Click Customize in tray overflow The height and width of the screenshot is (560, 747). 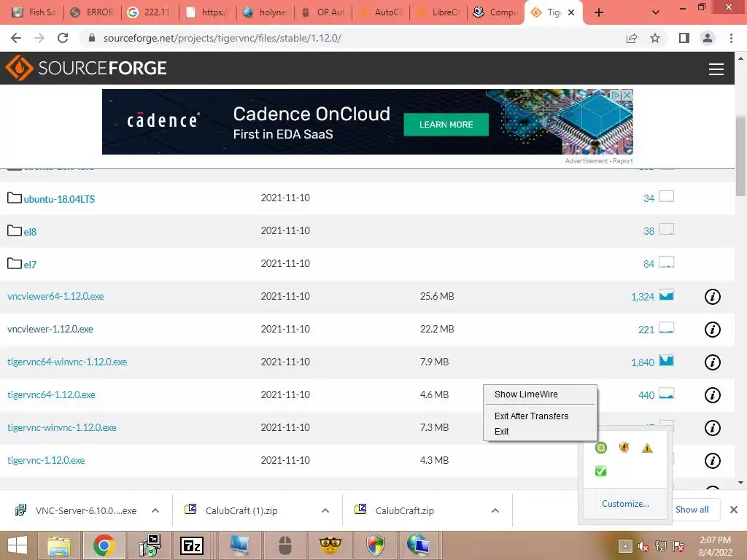[625, 503]
